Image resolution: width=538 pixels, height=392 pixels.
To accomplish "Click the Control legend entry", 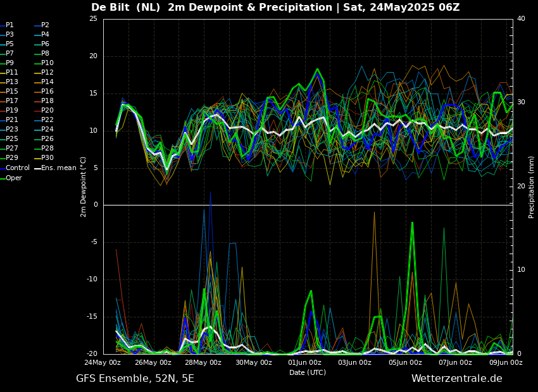I will (x=15, y=168).
